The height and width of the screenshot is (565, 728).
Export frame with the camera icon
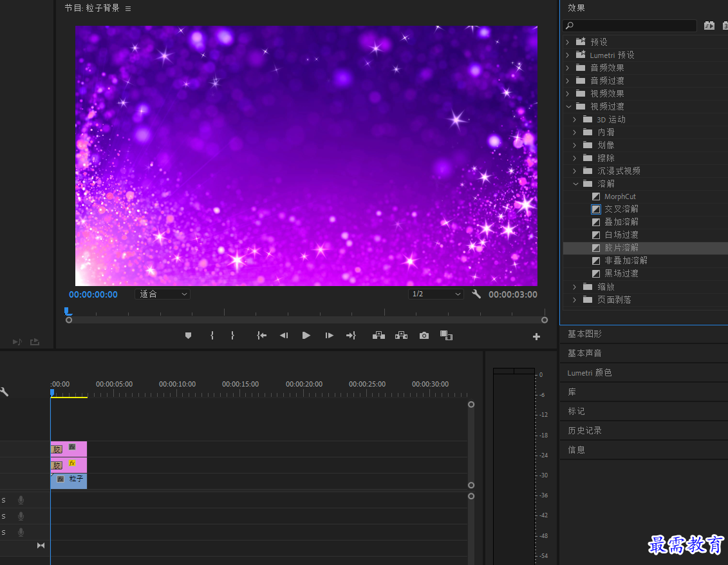point(424,336)
